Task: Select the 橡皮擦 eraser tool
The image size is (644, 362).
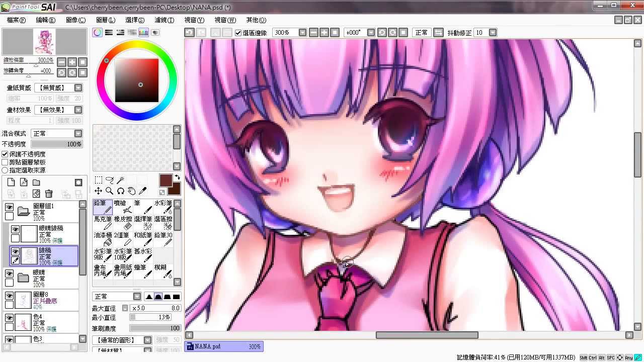Action: (x=123, y=223)
